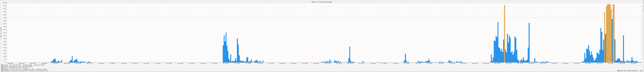Click the 75 M y-axis label

click(x=4, y=18)
